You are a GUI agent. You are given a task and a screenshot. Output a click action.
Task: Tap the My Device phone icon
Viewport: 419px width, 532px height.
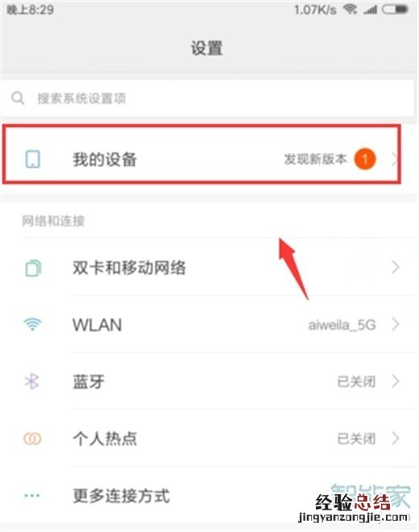(33, 159)
